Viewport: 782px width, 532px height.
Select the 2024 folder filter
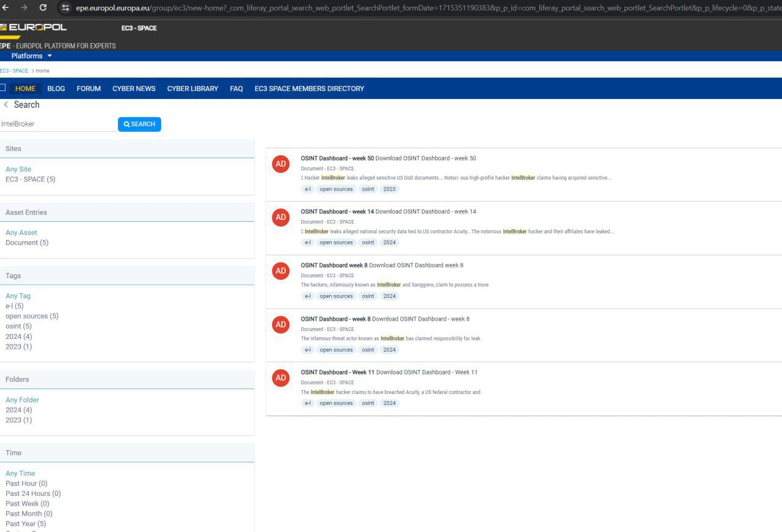pyautogui.click(x=18, y=410)
